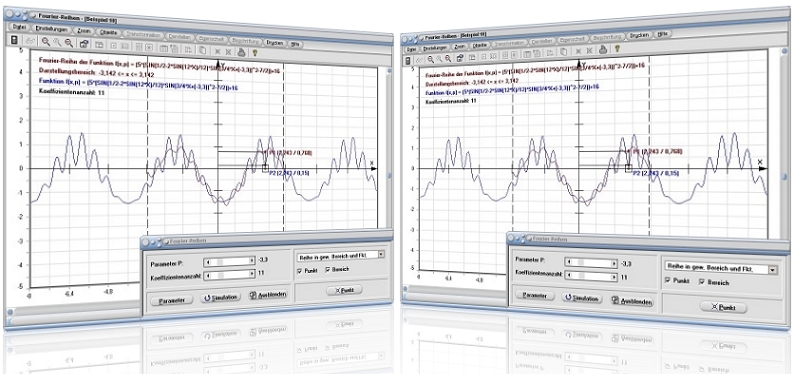794x374 pixels.
Task: Toggle the Punkt checkbox in left panel
Action: (x=300, y=270)
